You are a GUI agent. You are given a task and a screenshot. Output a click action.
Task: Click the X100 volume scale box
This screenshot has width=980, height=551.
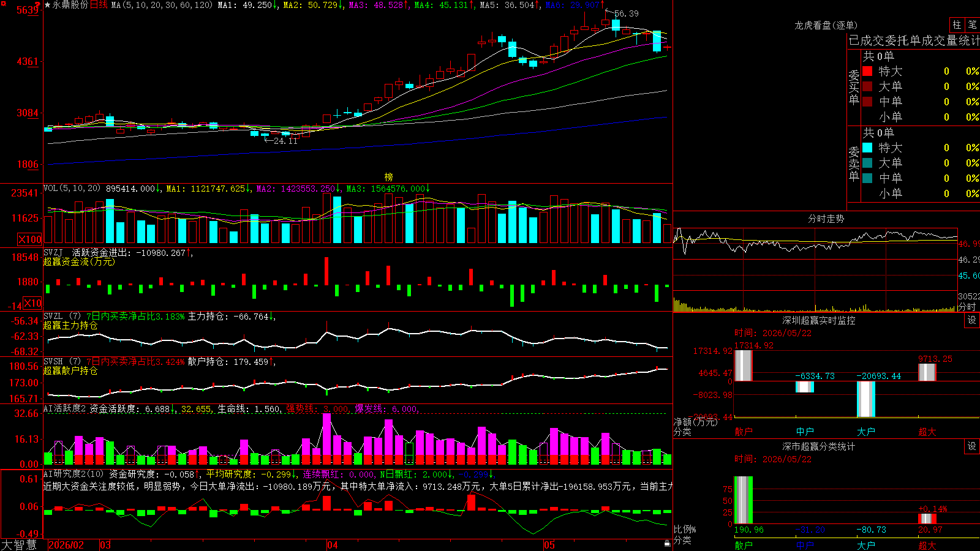click(x=30, y=239)
